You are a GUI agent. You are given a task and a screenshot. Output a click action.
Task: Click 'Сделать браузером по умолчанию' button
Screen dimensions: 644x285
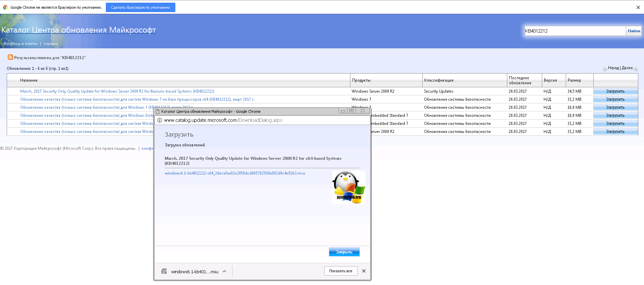click(x=140, y=7)
